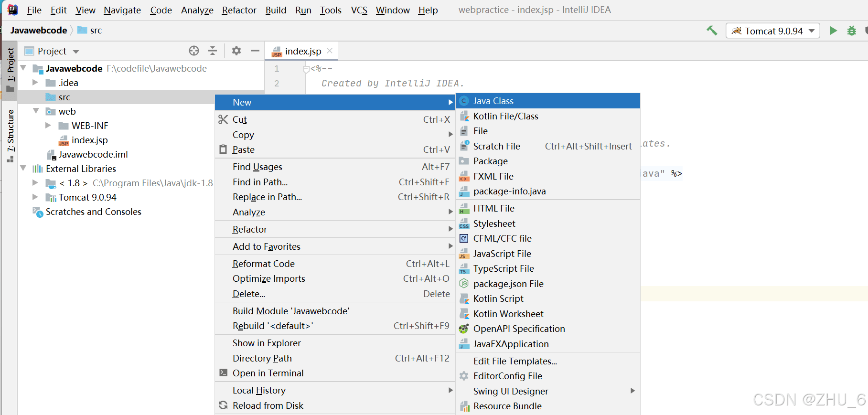Screen dimensions: 868x415
Task: Click the Kotlin Script icon
Action: (464, 298)
